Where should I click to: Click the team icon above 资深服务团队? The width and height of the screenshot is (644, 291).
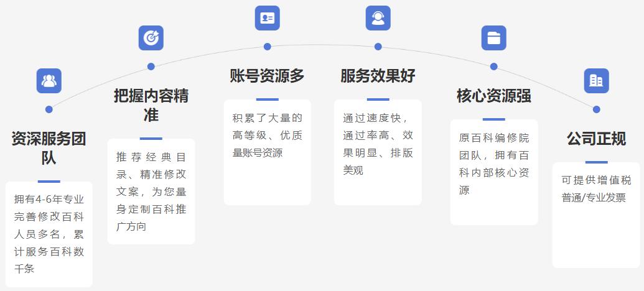(x=49, y=80)
